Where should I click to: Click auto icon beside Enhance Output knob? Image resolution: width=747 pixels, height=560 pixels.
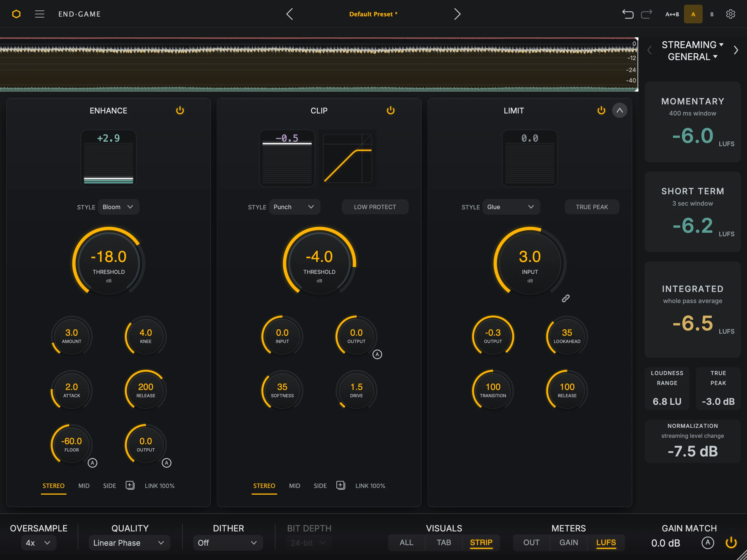(167, 463)
